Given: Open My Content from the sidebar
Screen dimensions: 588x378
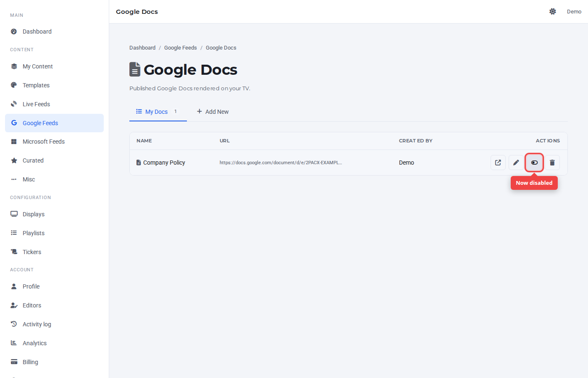Looking at the screenshot, I should click(x=54, y=66).
